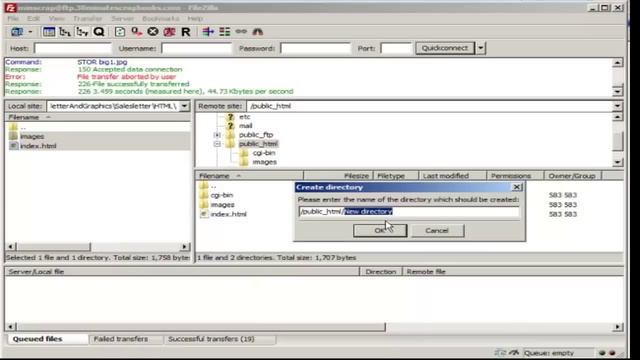Select the remote cgi-bin folder in file list
The height and width of the screenshot is (360, 640).
tap(222, 195)
